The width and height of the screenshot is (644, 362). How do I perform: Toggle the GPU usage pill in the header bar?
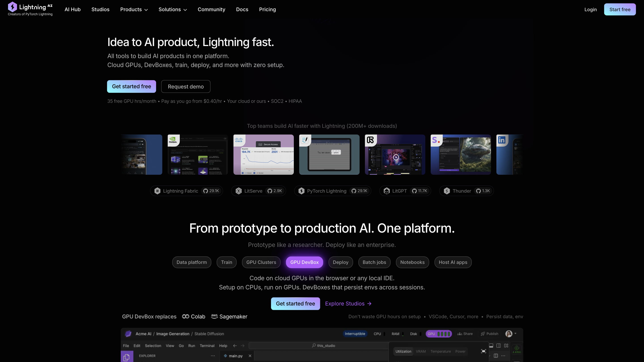click(x=439, y=334)
